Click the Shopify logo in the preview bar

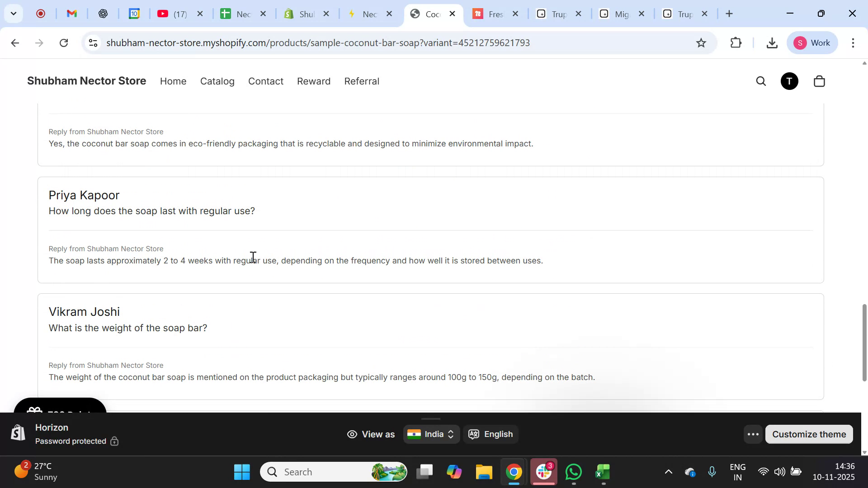click(18, 433)
